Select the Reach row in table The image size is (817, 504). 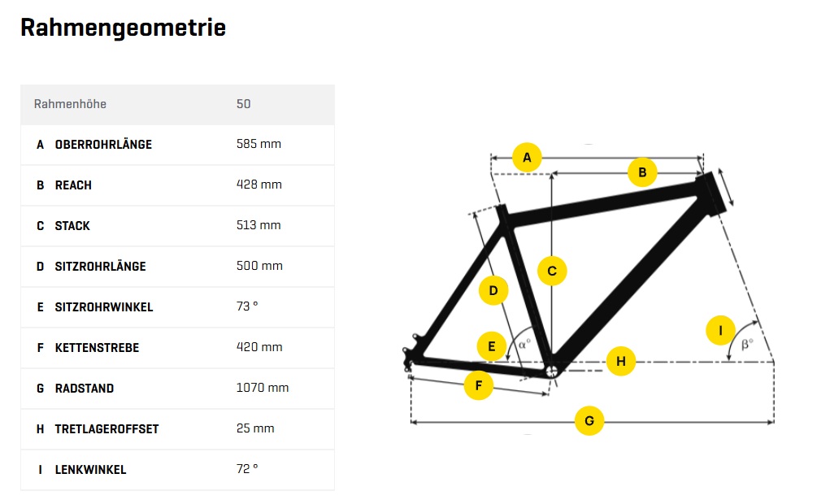click(177, 185)
